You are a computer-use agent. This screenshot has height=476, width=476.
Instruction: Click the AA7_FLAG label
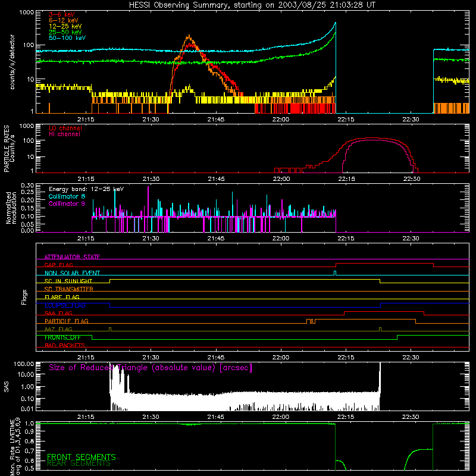pos(58,329)
